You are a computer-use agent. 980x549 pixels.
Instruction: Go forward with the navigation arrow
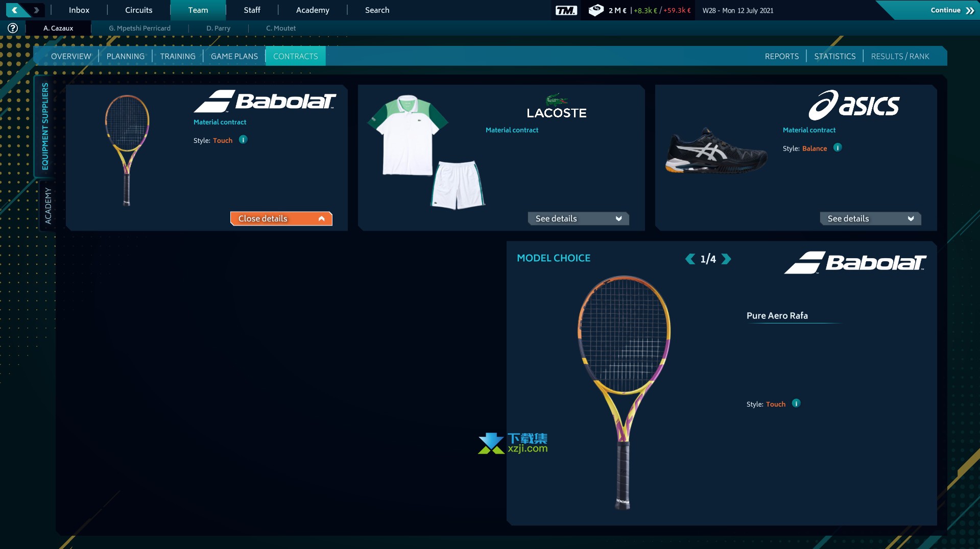(x=36, y=10)
